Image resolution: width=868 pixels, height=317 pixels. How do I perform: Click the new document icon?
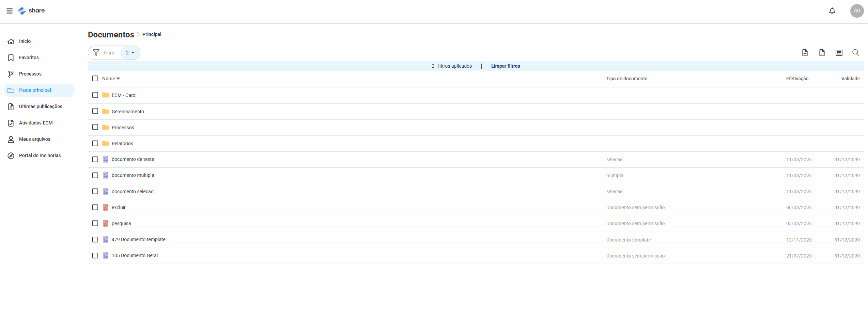coord(805,53)
